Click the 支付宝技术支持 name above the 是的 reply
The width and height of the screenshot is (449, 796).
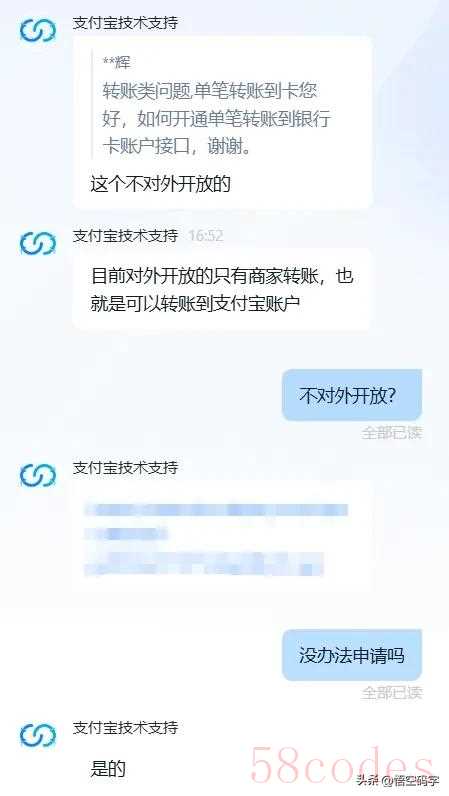(x=125, y=727)
